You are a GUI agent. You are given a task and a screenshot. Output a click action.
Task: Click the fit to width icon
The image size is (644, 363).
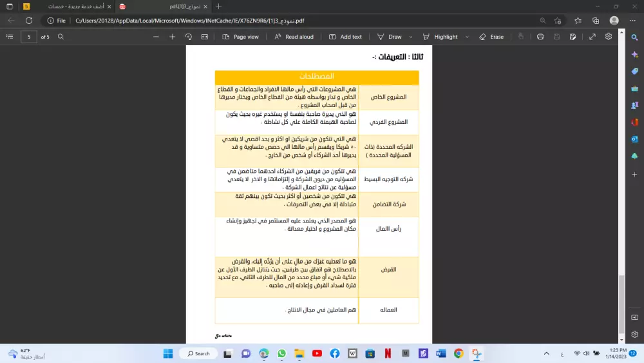click(205, 37)
